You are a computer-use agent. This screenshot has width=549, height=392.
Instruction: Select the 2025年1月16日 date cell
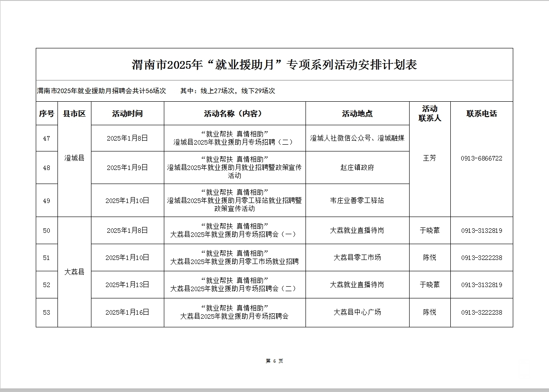[x=127, y=312]
